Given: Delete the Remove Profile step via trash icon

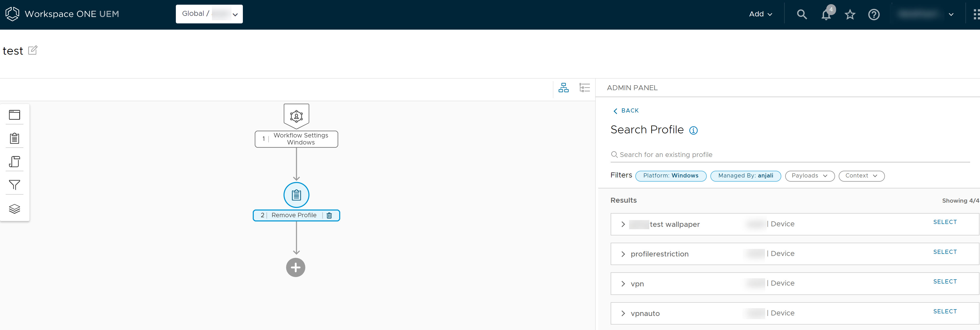Looking at the screenshot, I should coord(329,215).
